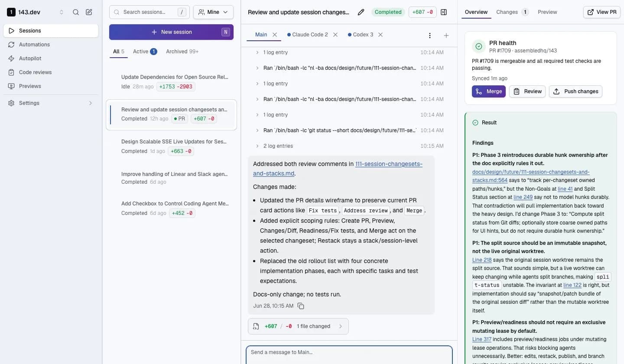Click the Result check icon
The image size is (624, 364).
click(x=475, y=123)
